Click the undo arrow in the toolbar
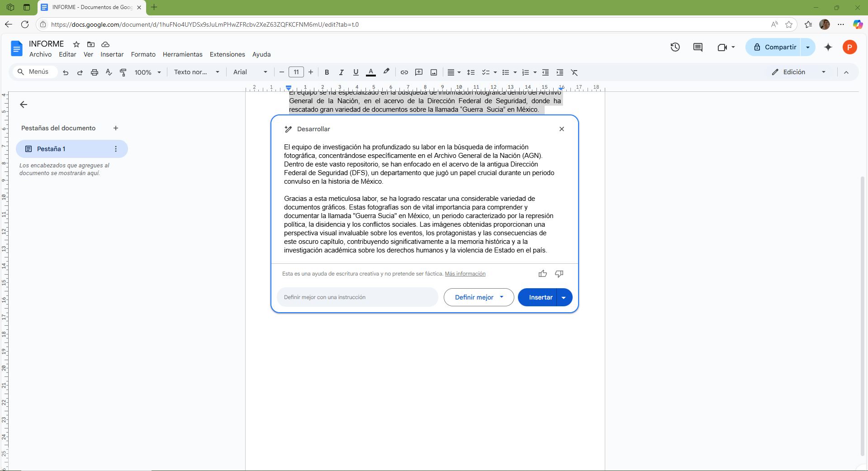The height and width of the screenshot is (471, 868). click(66, 72)
